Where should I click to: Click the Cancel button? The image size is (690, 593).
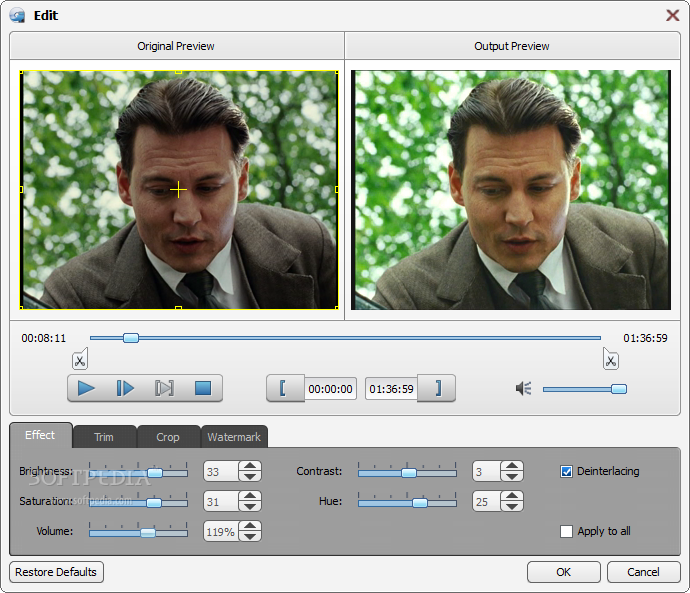point(643,572)
